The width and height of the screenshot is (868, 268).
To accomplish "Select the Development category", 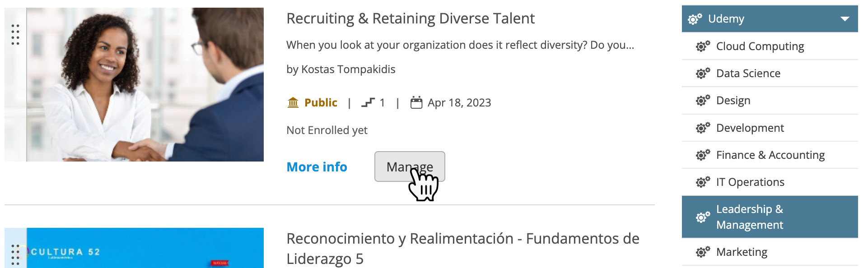I will point(750,128).
